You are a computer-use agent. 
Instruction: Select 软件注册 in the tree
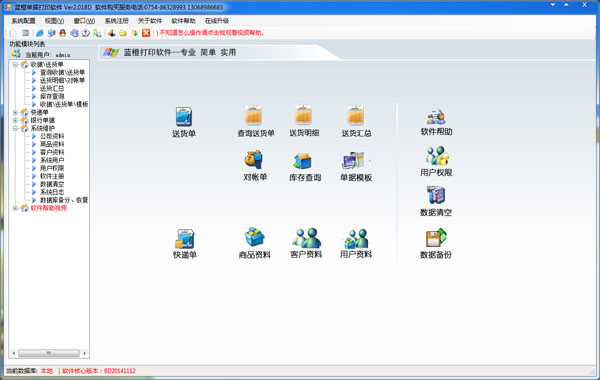(x=52, y=176)
